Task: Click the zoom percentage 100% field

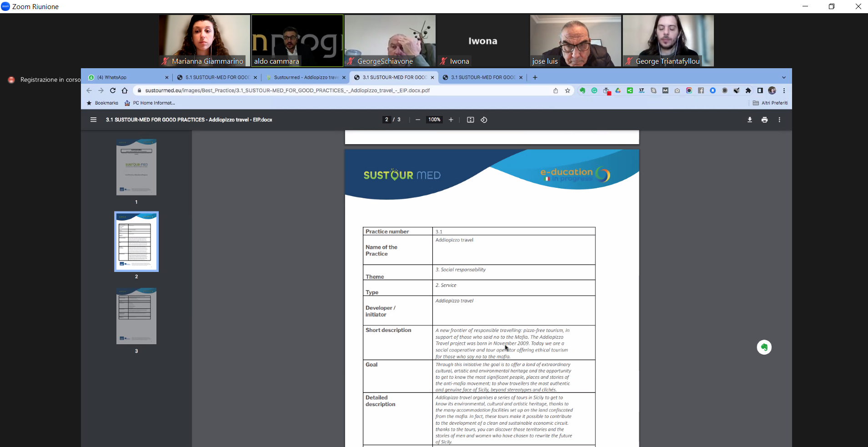Action: [x=434, y=120]
